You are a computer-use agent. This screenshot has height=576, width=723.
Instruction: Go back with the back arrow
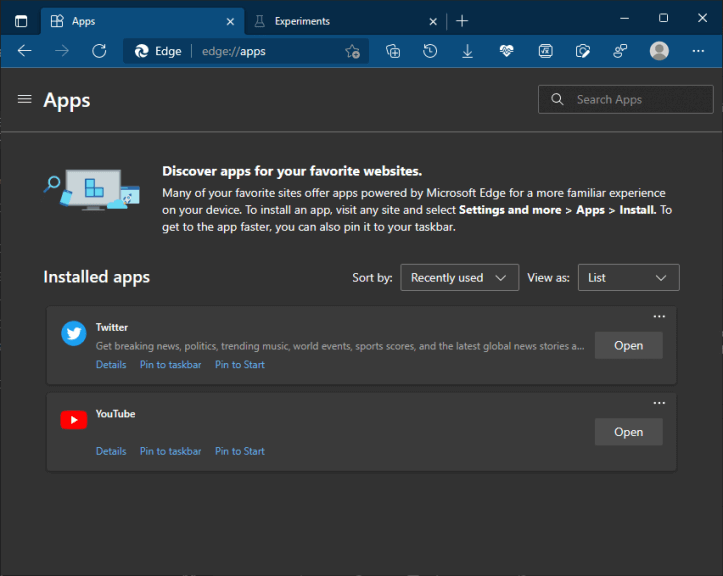[x=24, y=51]
